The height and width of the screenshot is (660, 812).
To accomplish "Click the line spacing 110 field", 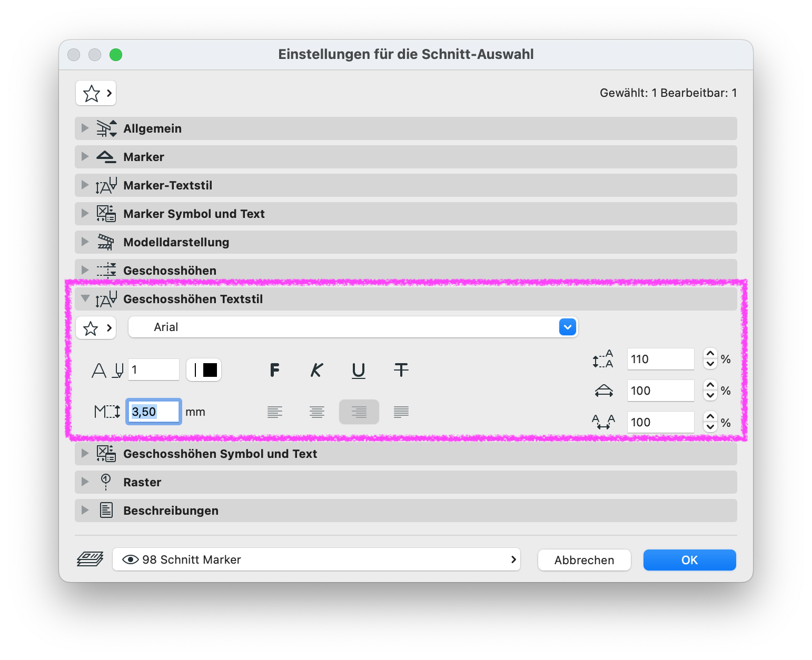I will tap(661, 359).
